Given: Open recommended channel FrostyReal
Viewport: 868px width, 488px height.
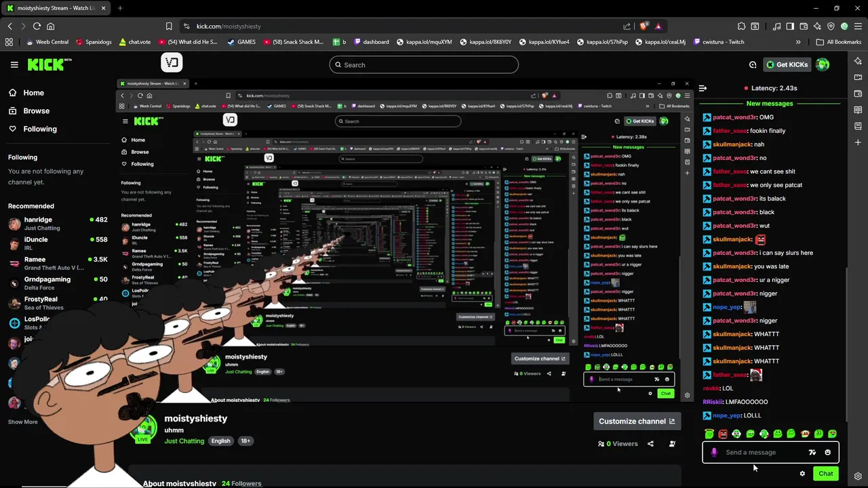Looking at the screenshot, I should tap(58, 302).
